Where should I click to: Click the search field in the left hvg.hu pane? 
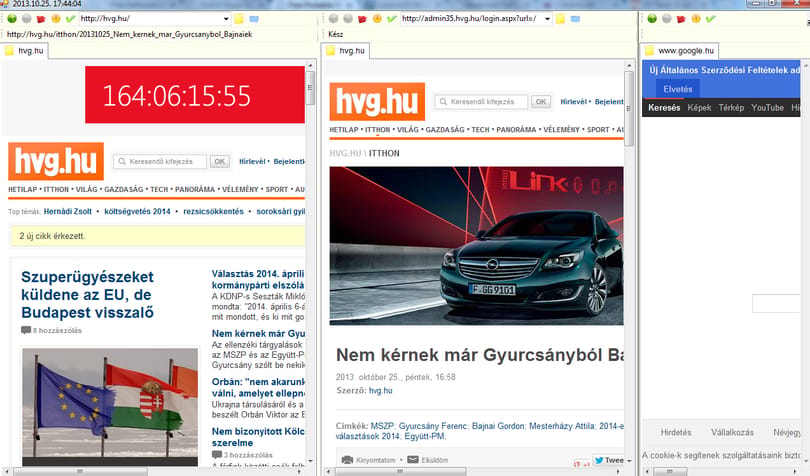[160, 161]
